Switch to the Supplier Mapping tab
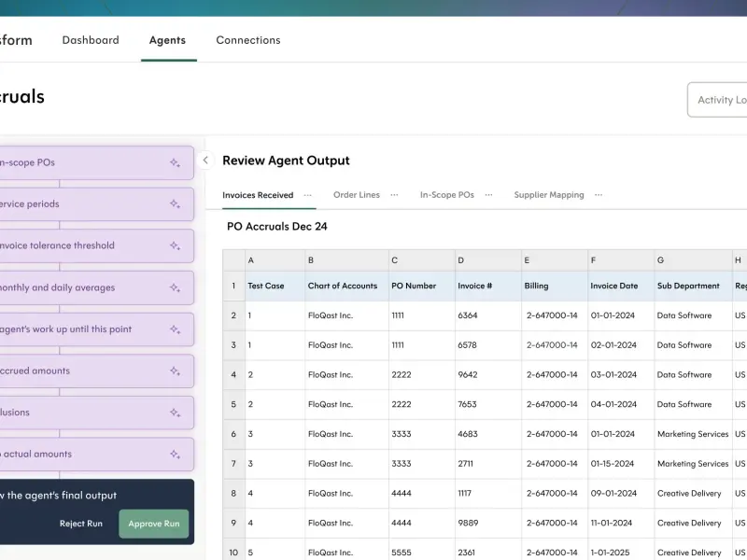Image resolution: width=747 pixels, height=560 pixels. (x=549, y=195)
